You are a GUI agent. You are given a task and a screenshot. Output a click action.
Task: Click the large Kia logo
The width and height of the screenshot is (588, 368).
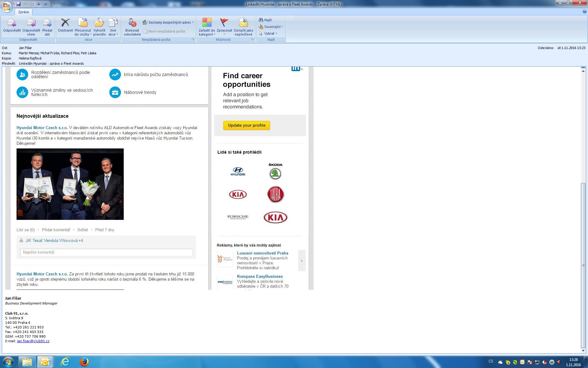click(x=276, y=217)
